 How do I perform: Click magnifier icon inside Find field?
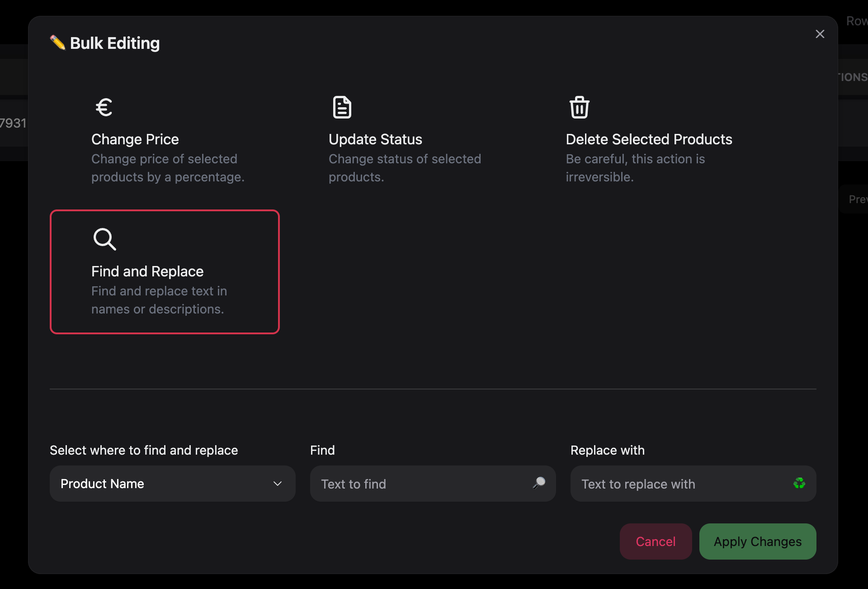point(539,483)
